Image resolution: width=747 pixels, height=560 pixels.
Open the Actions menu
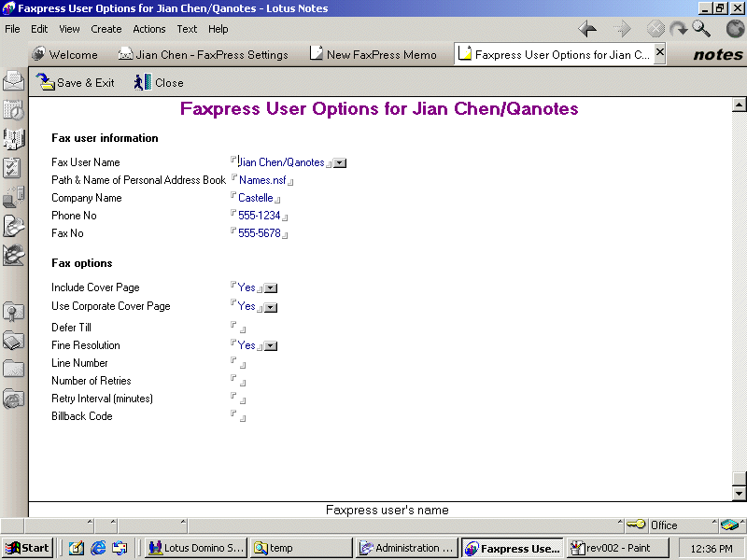coord(148,29)
